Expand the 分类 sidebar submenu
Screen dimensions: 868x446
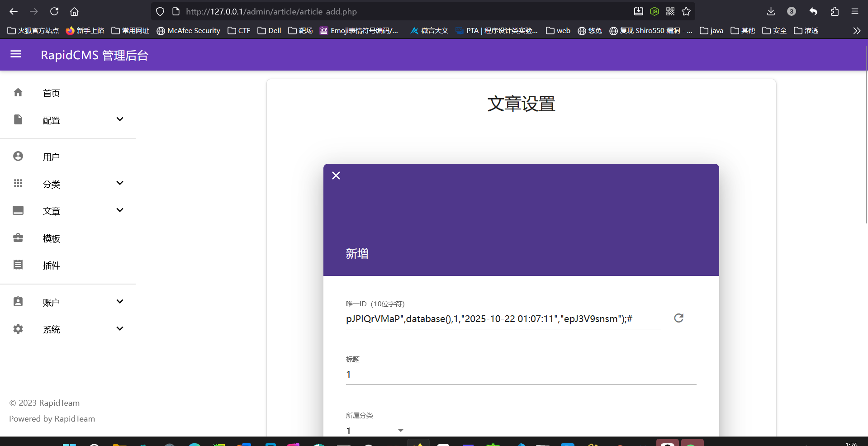(120, 183)
